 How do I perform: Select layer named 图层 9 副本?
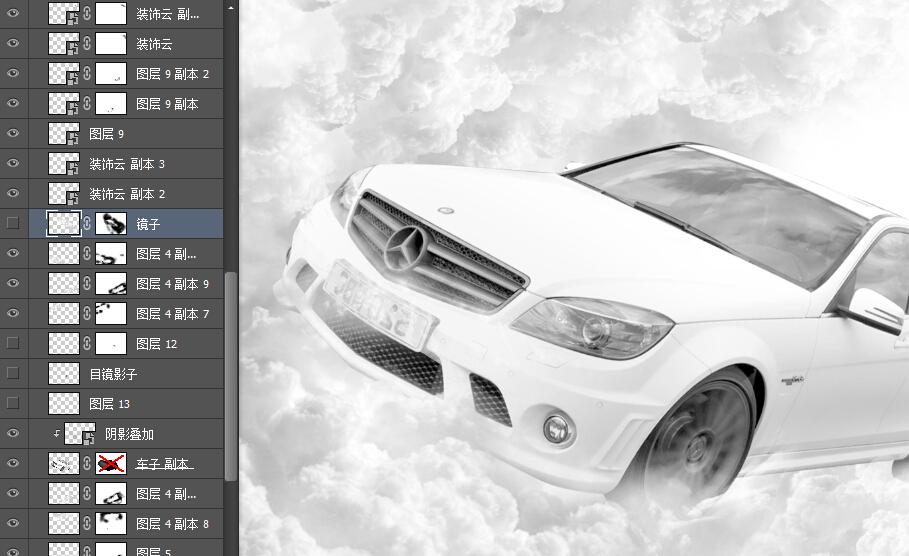coord(167,104)
